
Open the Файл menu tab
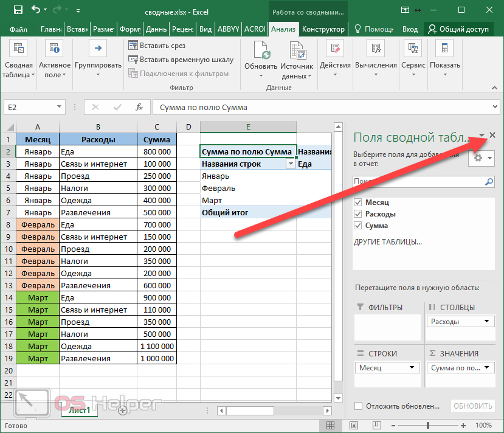pos(19,29)
